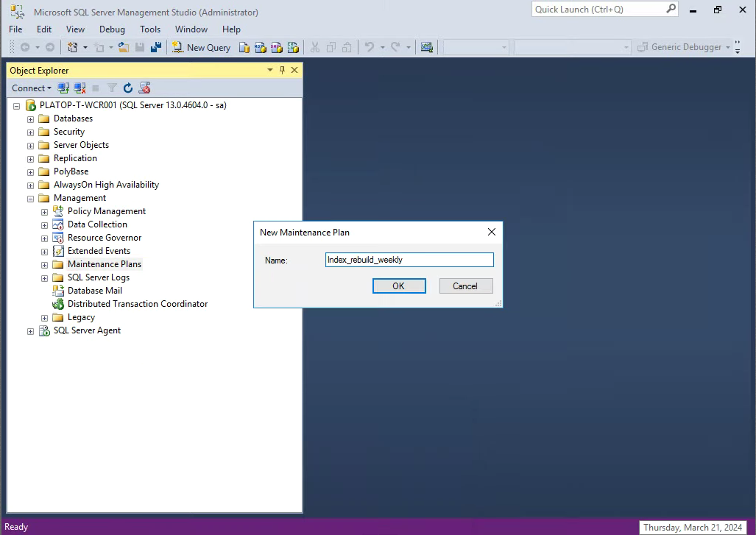The width and height of the screenshot is (756, 535).
Task: Click the Save All toolbar icon
Action: pos(155,47)
